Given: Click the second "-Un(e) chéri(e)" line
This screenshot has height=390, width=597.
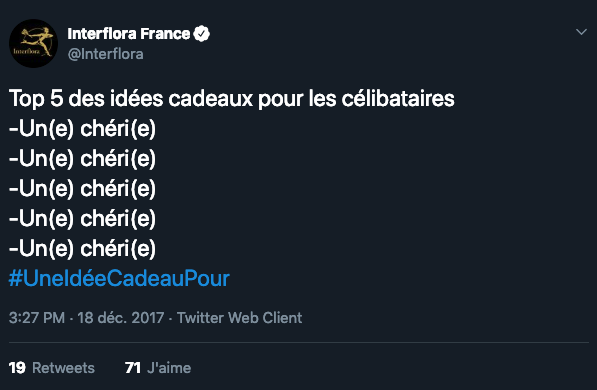Looking at the screenshot, I should click(x=82, y=158).
